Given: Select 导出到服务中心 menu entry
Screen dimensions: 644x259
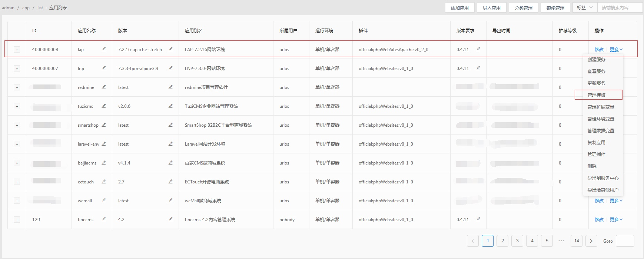Looking at the screenshot, I should pyautogui.click(x=602, y=178).
